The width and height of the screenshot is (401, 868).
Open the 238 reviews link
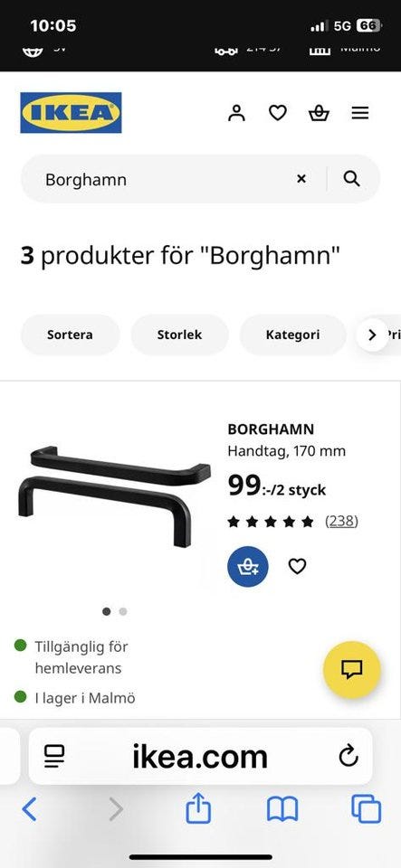click(x=341, y=521)
